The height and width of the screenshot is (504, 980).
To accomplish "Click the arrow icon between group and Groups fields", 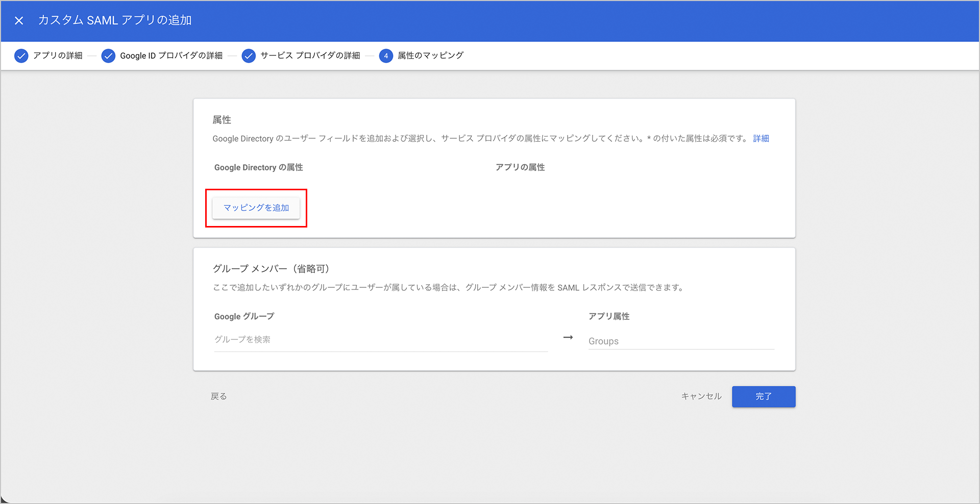I will tap(568, 338).
